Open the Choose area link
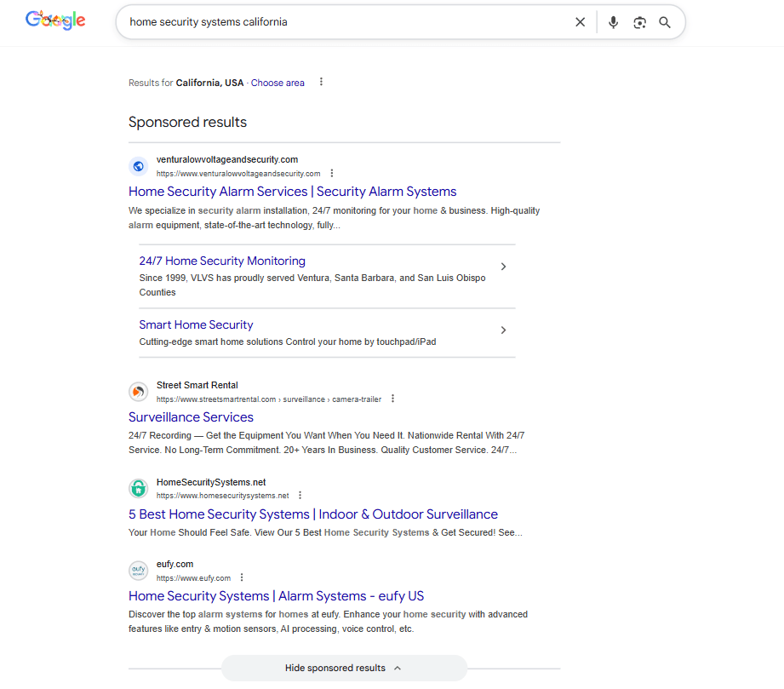This screenshot has height=689, width=784. click(x=278, y=82)
